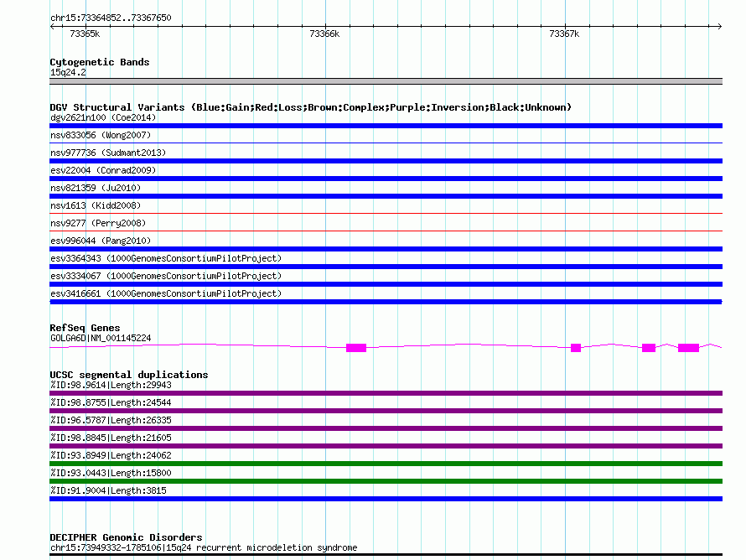Click the rightmost GOLGA6D exon block
746x560 pixels.
[x=688, y=348]
